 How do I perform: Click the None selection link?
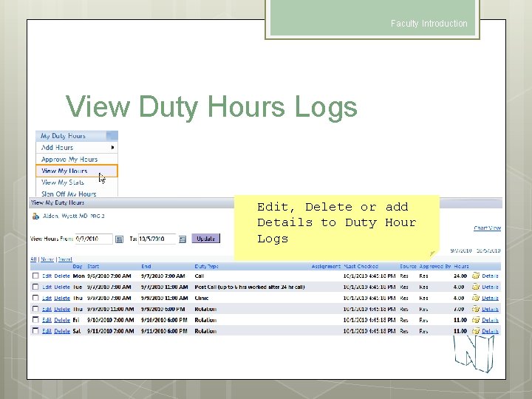47,259
